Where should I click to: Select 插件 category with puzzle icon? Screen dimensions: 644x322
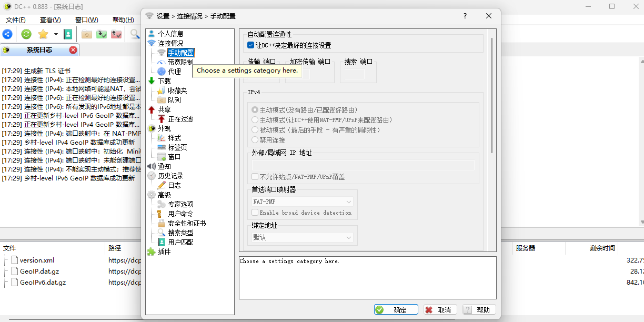[x=164, y=251]
